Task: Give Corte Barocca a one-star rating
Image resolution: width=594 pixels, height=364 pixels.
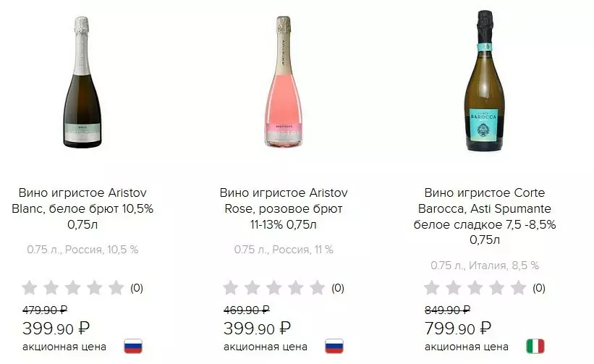Action: [x=432, y=288]
